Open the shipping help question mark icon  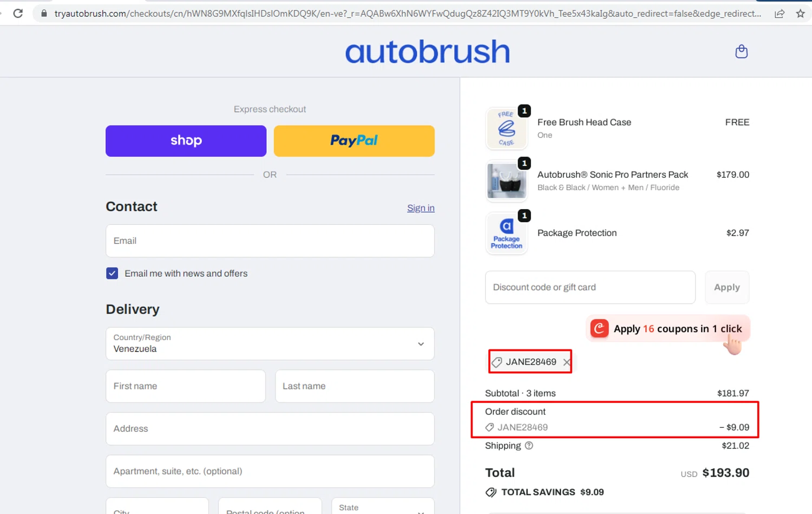point(529,446)
